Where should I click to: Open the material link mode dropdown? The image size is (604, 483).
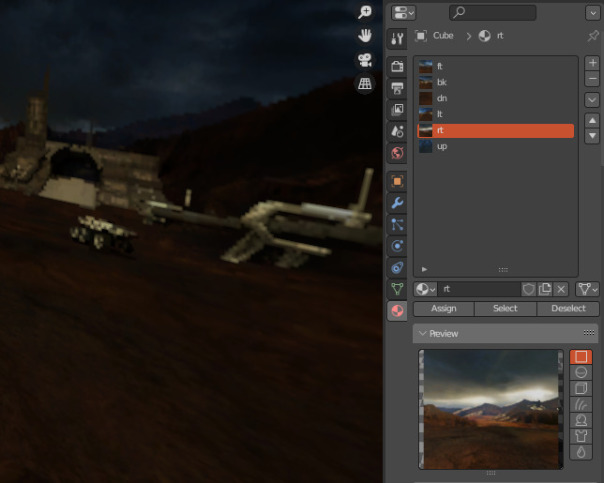[587, 289]
